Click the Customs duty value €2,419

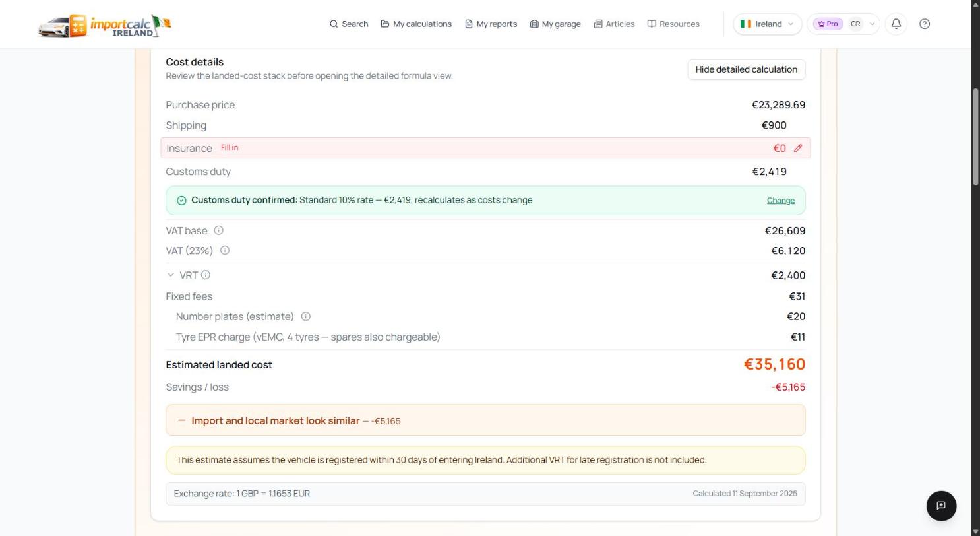[769, 172]
